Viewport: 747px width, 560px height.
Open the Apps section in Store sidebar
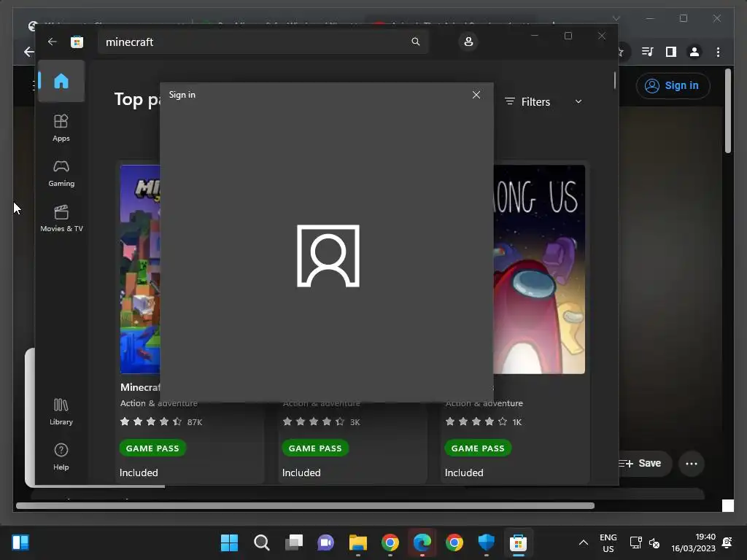[x=61, y=128]
